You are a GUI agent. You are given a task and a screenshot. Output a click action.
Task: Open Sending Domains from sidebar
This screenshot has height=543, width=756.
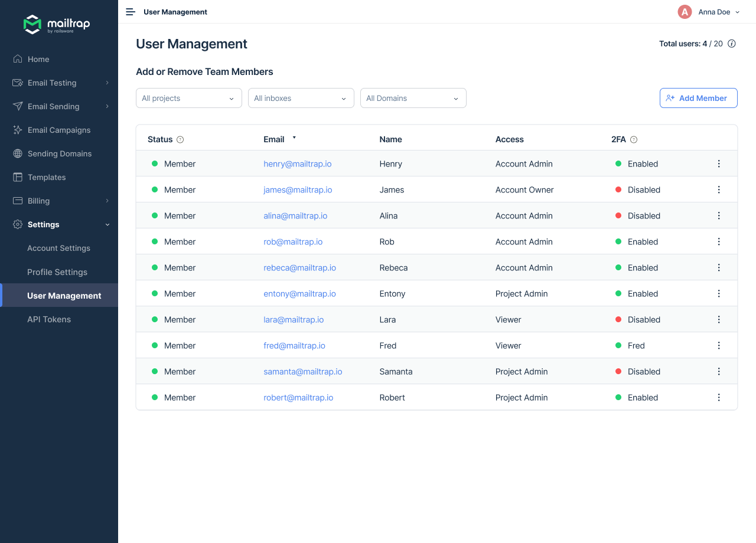tap(60, 154)
